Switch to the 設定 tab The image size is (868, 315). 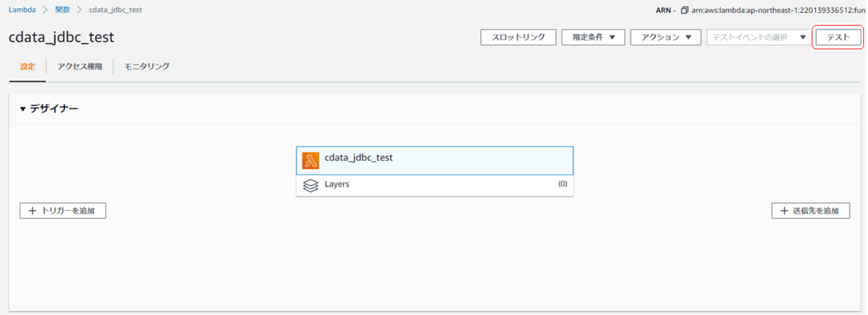(x=27, y=66)
